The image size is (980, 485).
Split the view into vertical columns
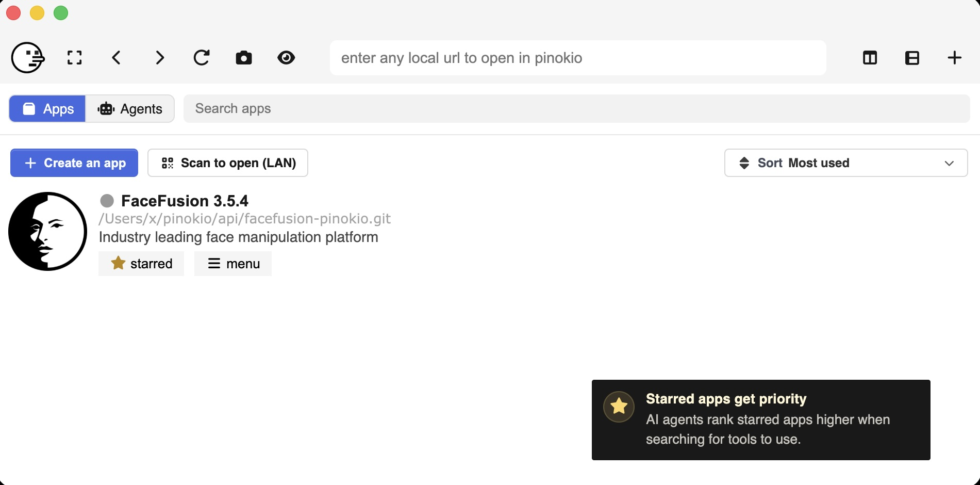point(870,58)
